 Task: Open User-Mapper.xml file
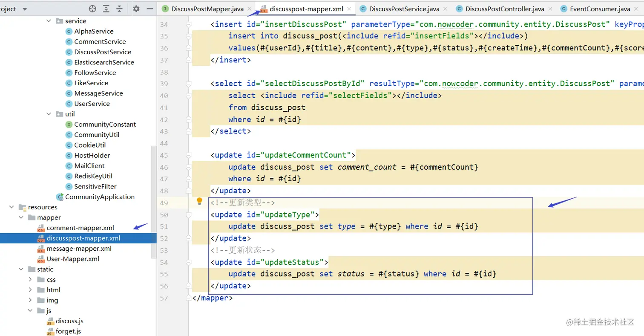click(x=72, y=259)
